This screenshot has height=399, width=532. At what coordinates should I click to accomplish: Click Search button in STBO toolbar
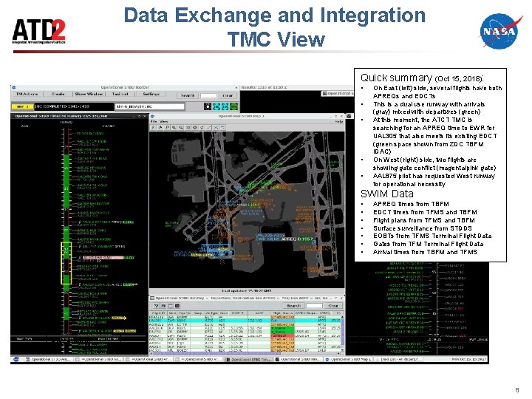[187, 95]
